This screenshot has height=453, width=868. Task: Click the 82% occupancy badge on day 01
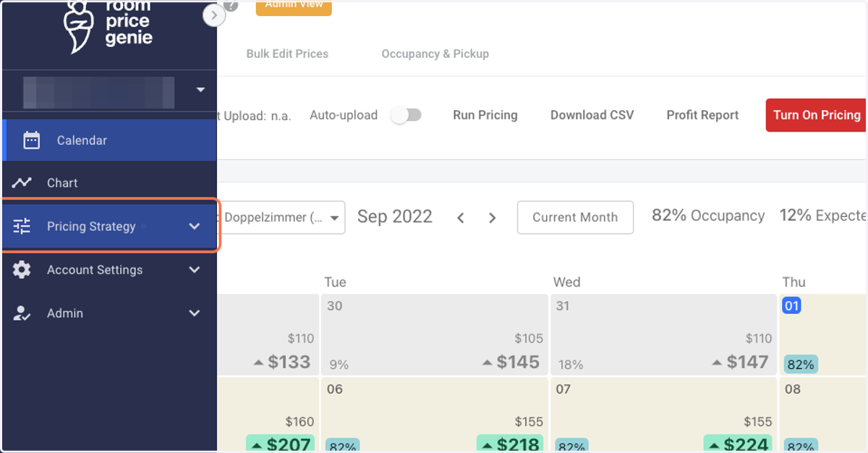(x=800, y=364)
